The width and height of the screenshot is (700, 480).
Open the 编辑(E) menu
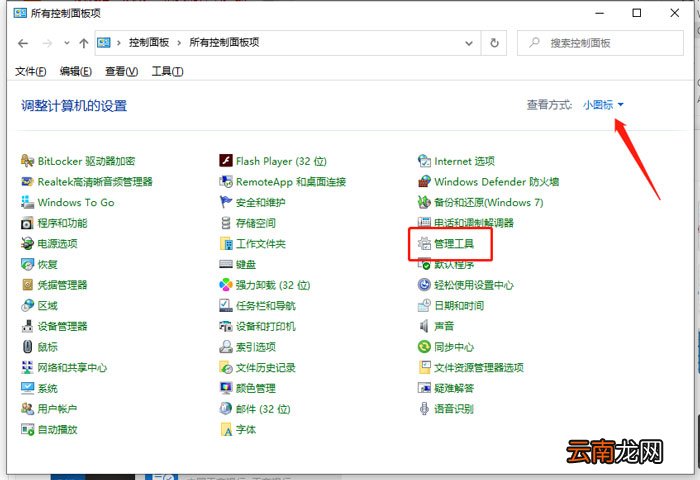(x=76, y=71)
